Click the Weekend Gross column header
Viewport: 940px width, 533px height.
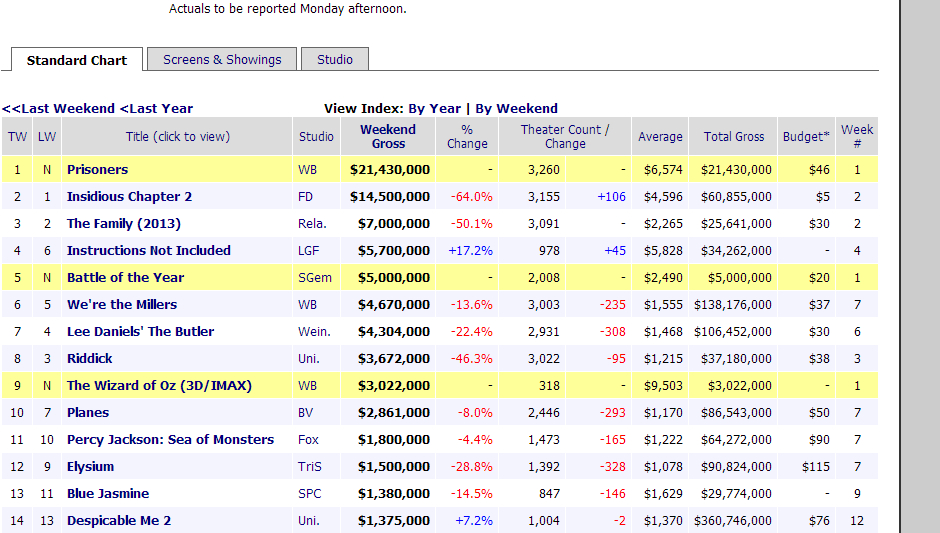pos(388,137)
